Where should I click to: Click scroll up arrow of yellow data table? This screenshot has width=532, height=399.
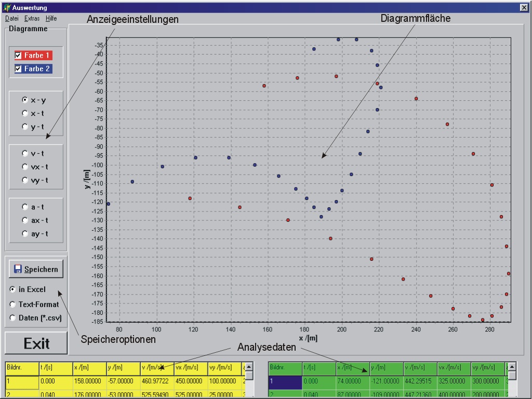tap(249, 367)
